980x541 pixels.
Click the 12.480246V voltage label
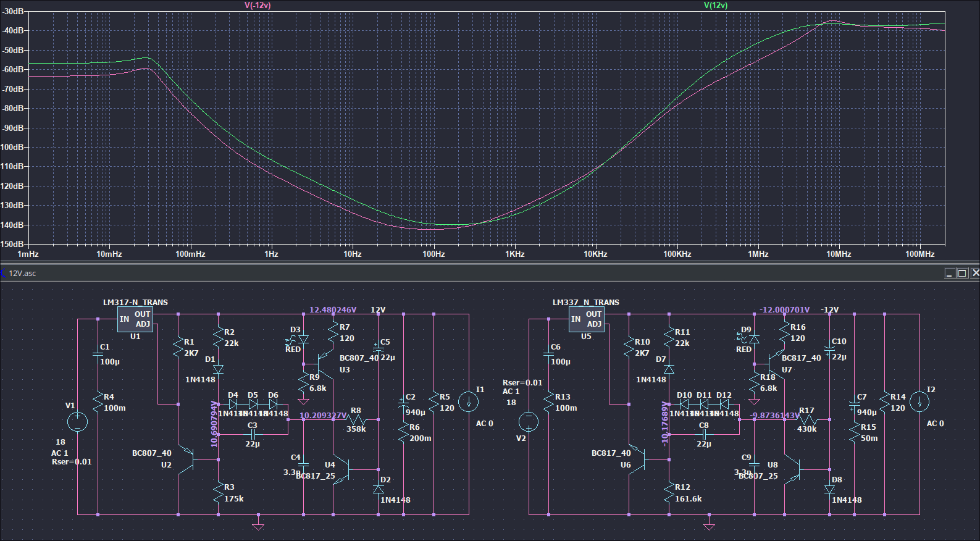pos(333,310)
